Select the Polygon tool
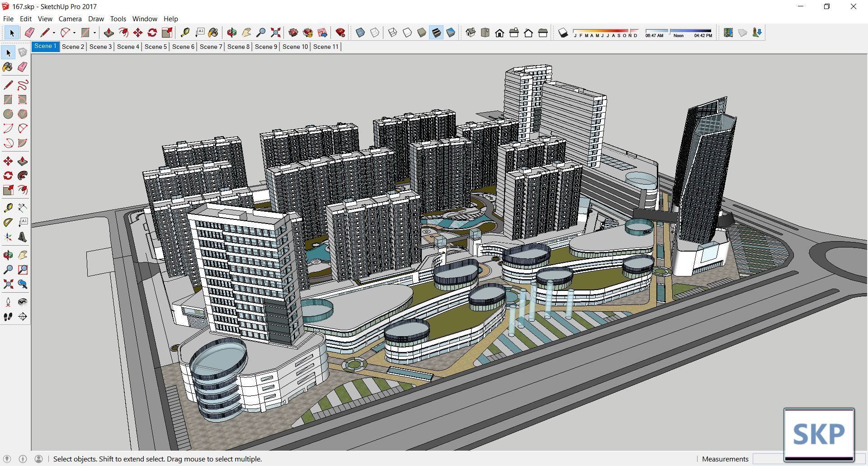 pyautogui.click(x=23, y=114)
